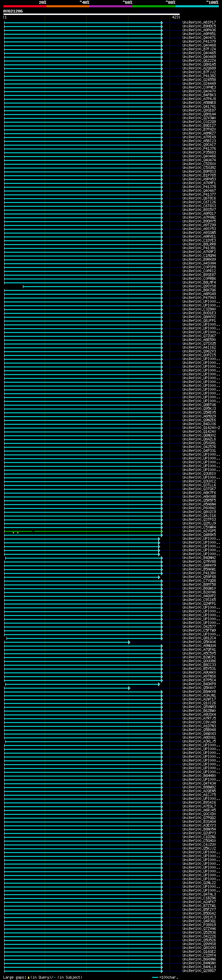
Task: Click the orange ~40% identity color band
Action: point(68,6)
